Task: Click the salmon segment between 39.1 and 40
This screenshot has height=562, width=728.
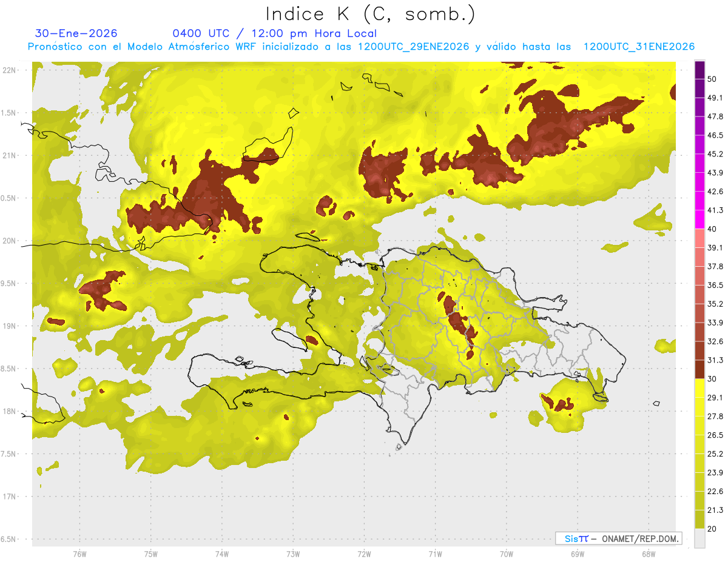Action: pyautogui.click(x=699, y=238)
